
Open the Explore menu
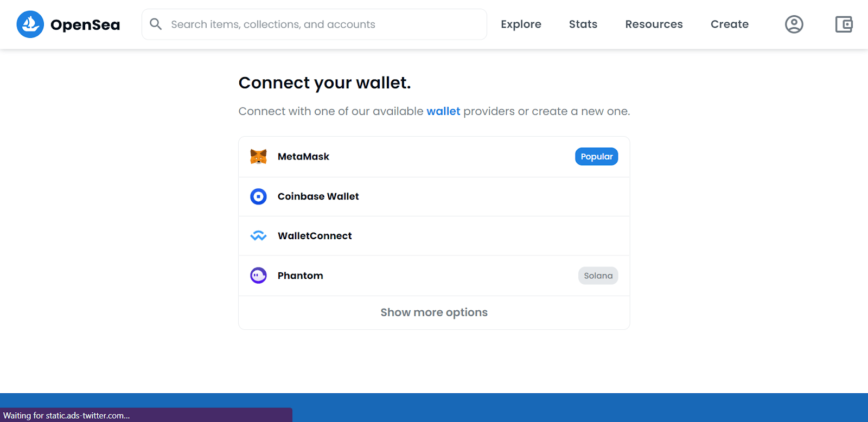521,24
